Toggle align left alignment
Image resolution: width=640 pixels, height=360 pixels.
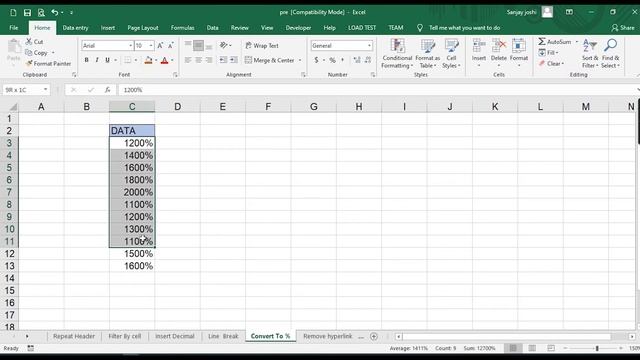tap(188, 60)
